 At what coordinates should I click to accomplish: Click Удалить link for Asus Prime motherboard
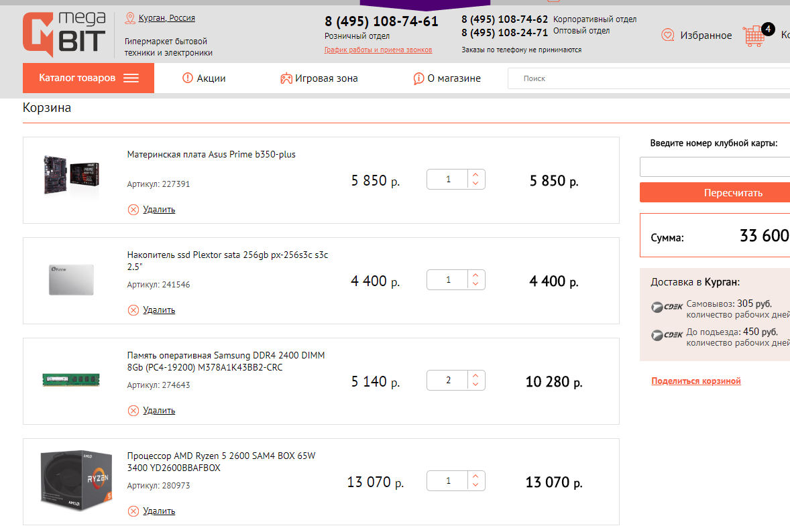coord(159,209)
